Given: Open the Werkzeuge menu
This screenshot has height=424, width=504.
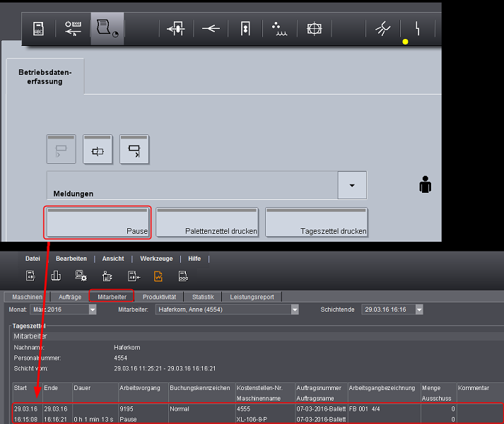Looking at the screenshot, I should tap(156, 259).
